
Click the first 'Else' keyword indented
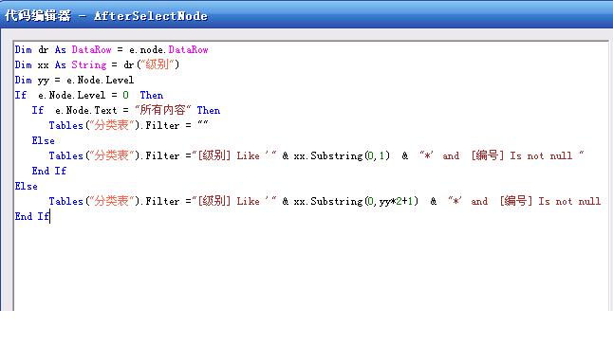click(x=43, y=140)
